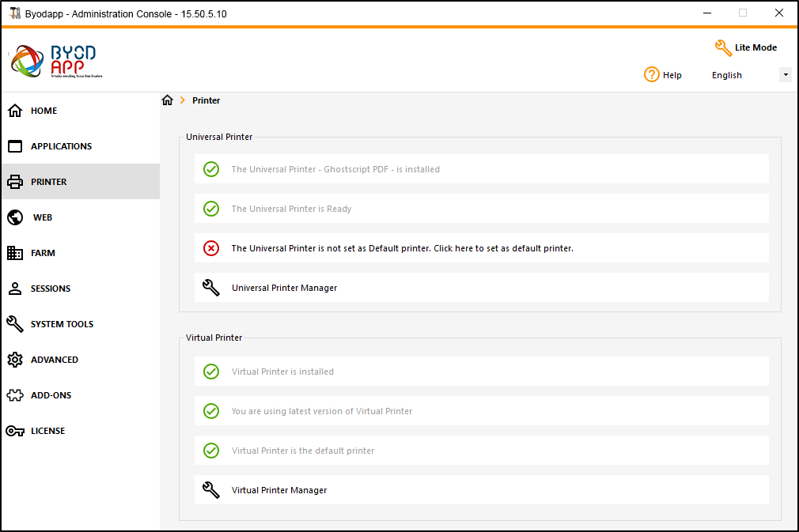Open the language dropdown arrow
Viewport: 799px width, 532px height.
(786, 75)
